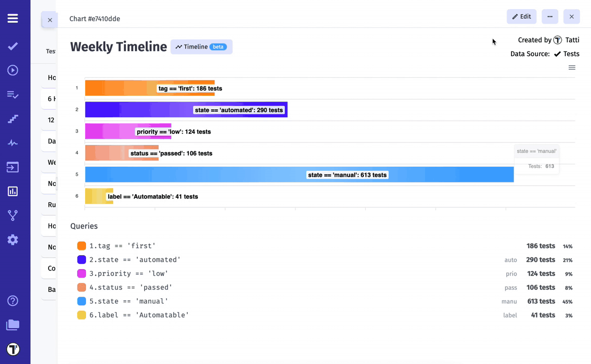Click the orange tag == 'first' bar
The width and height of the screenshot is (591, 364).
click(150, 88)
